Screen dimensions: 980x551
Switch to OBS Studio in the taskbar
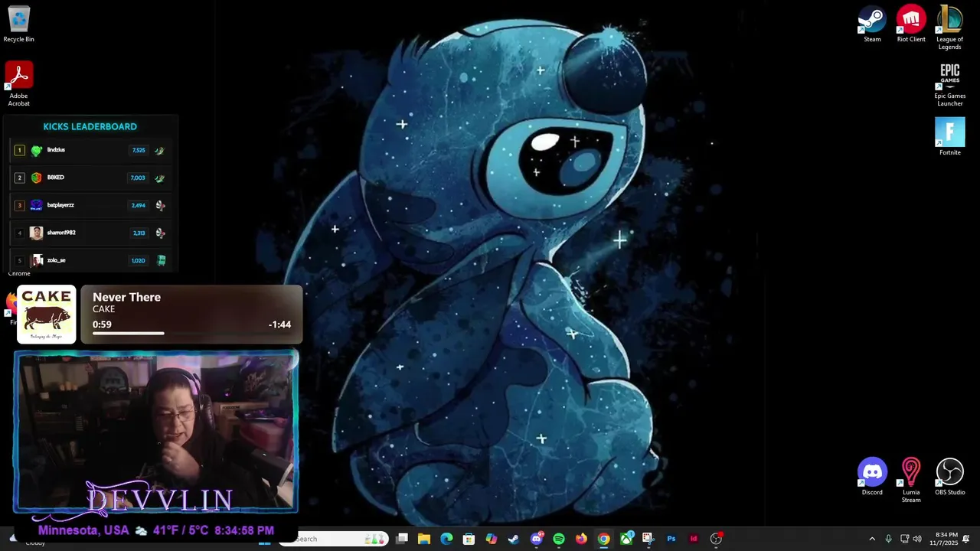coord(716,539)
